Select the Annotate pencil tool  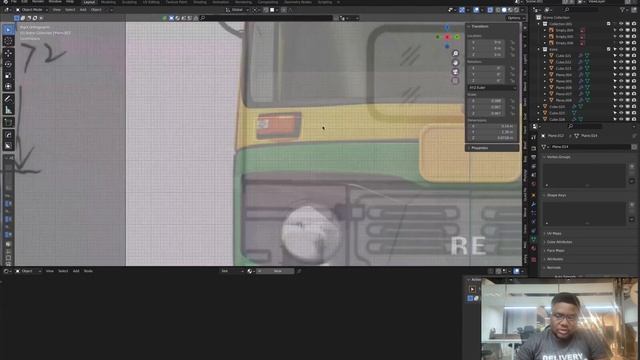click(8, 99)
